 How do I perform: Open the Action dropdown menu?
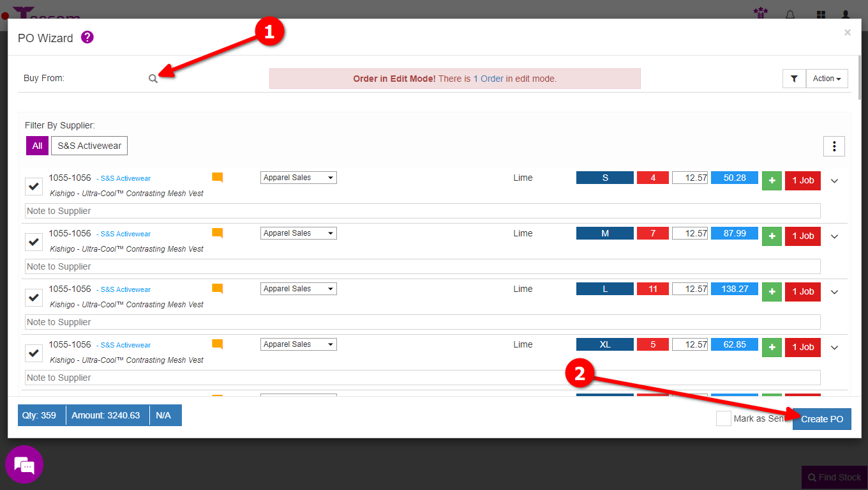(x=827, y=79)
